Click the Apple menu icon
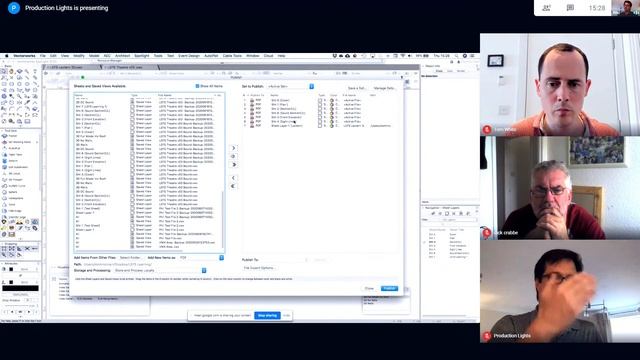Viewport: 640px width, 360px height. click(6, 56)
